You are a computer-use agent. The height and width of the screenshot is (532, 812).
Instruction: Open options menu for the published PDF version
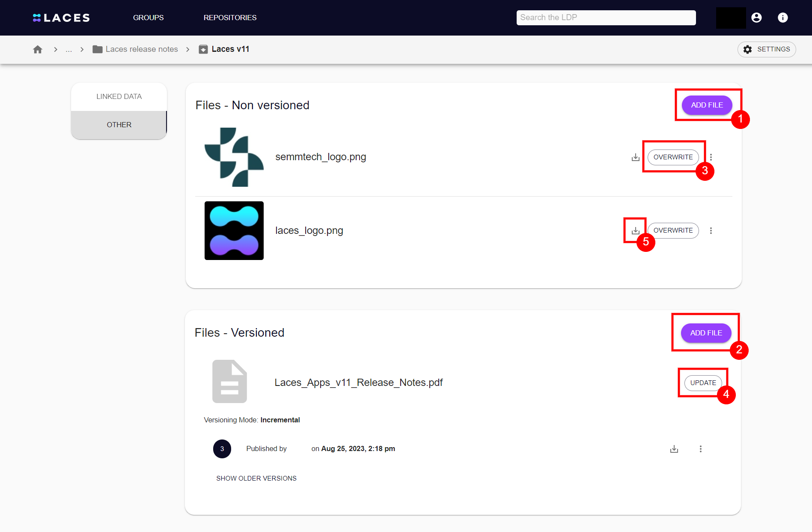[x=701, y=448]
